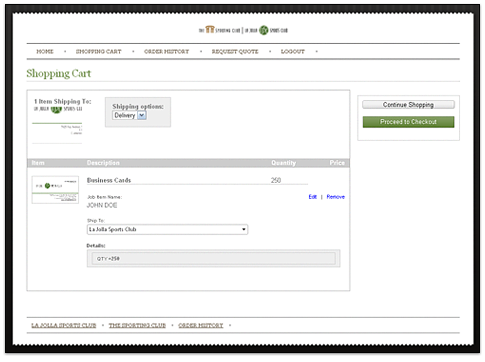
Task: Click the Price column header
Action: (337, 163)
